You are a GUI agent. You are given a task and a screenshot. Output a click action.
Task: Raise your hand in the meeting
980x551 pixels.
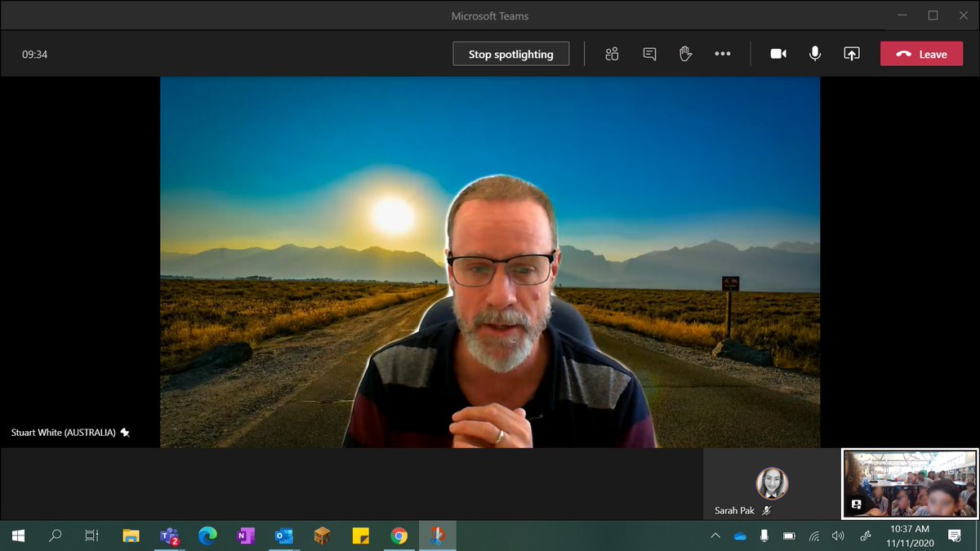point(686,54)
